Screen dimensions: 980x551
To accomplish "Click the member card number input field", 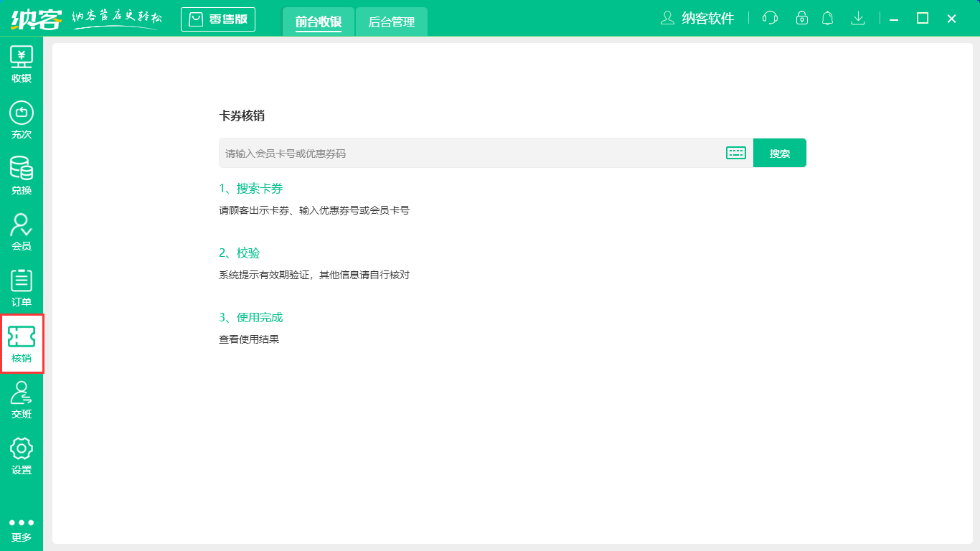I will click(x=430, y=152).
